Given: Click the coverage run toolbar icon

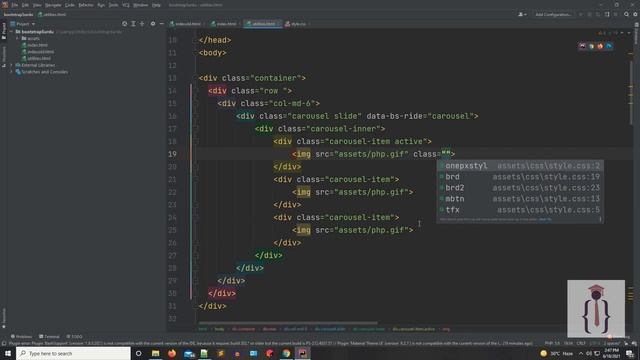Looking at the screenshot, I should [x=598, y=14].
